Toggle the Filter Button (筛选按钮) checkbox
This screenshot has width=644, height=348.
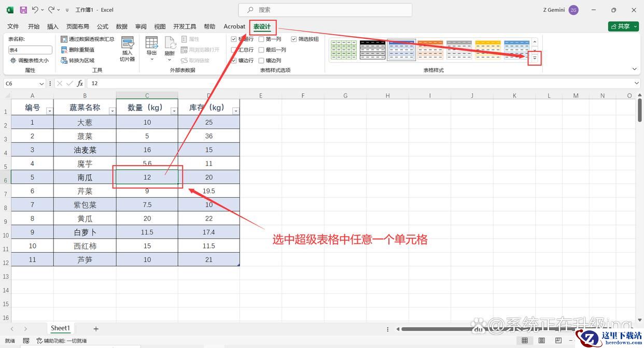[294, 39]
